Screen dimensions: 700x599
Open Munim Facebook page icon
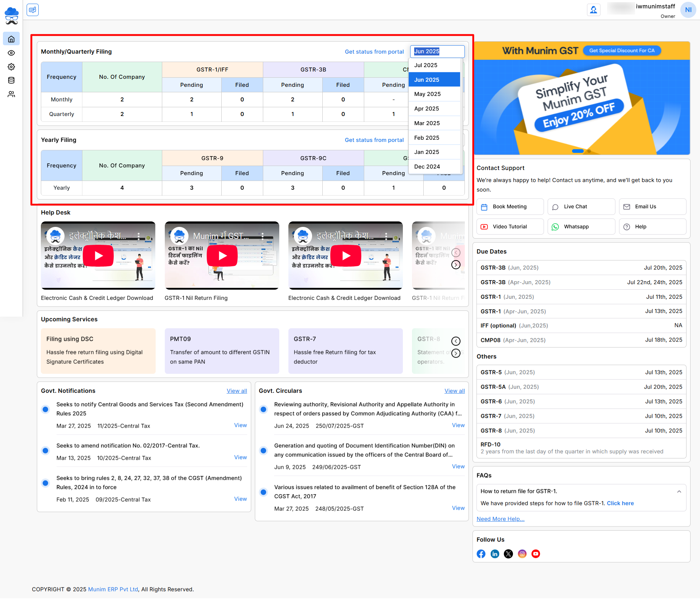pyautogui.click(x=481, y=554)
